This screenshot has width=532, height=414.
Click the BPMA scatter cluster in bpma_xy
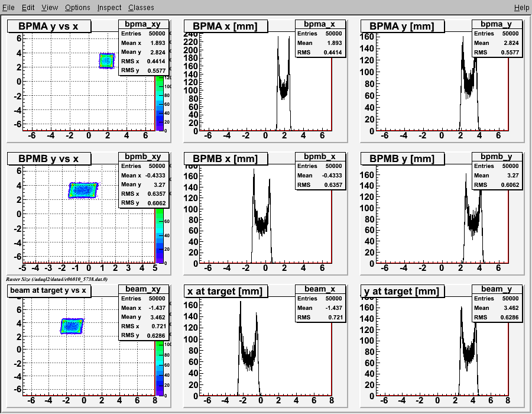pyautogui.click(x=107, y=61)
